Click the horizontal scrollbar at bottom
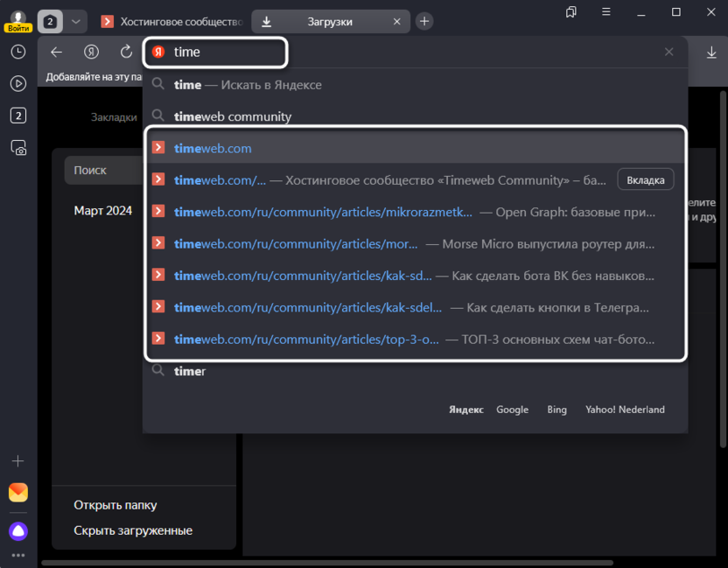The width and height of the screenshot is (728, 568). pos(327,563)
